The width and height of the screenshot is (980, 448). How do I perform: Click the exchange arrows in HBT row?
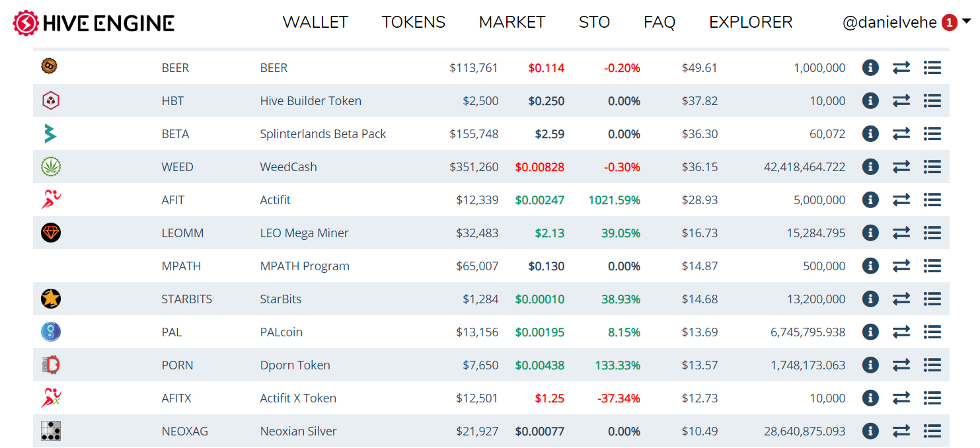[x=901, y=100]
